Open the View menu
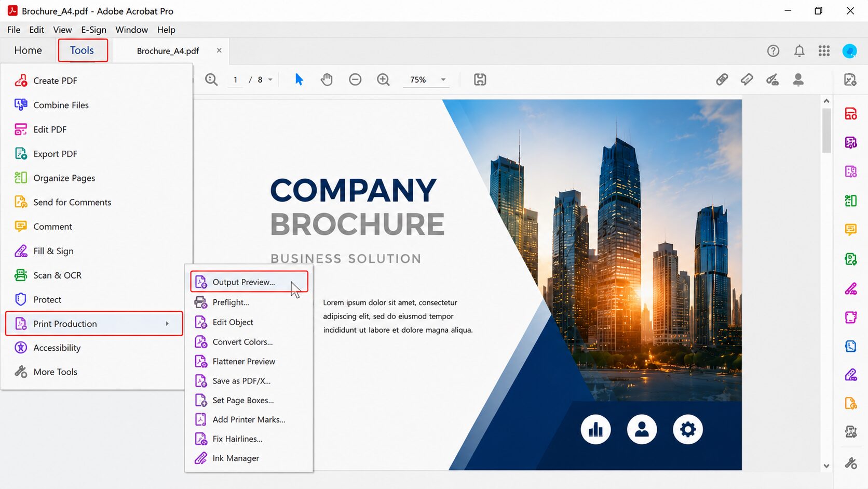Viewport: 868px width, 489px height. tap(62, 30)
